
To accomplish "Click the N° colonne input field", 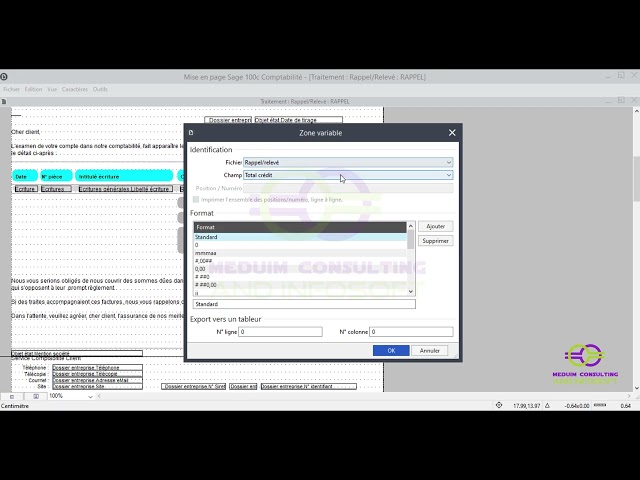I will coord(411,332).
